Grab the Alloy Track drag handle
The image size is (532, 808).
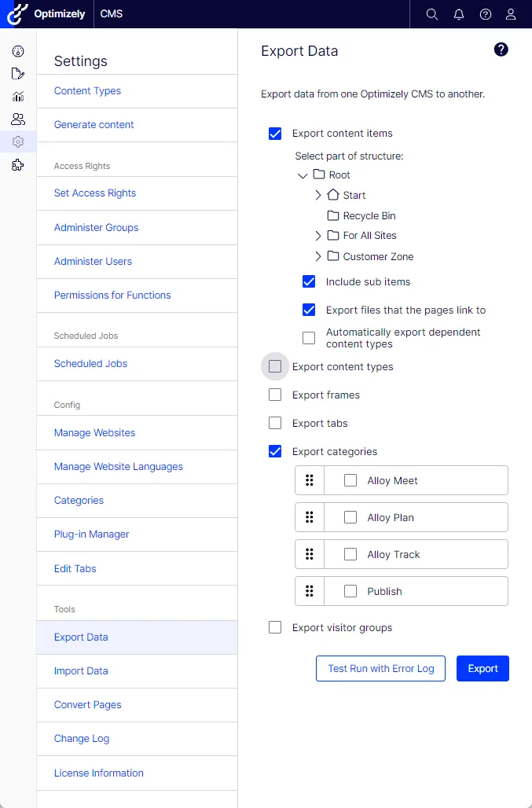pos(310,554)
